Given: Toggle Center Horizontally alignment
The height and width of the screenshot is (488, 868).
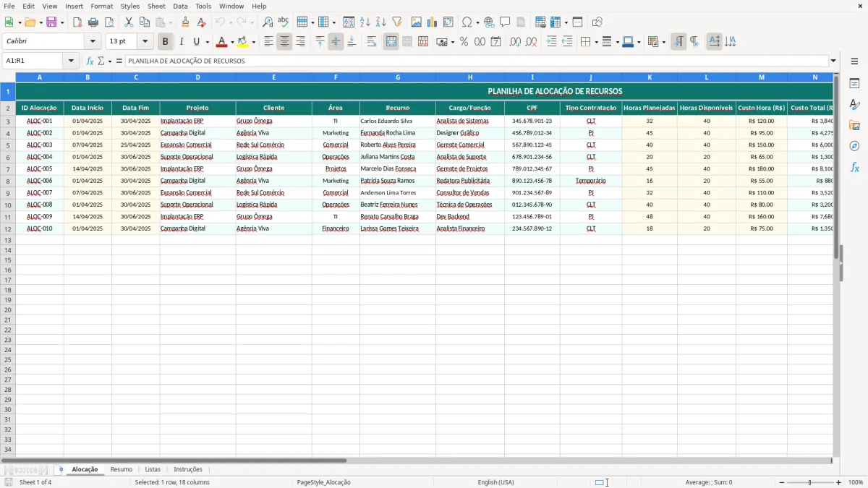Looking at the screenshot, I should [284, 42].
